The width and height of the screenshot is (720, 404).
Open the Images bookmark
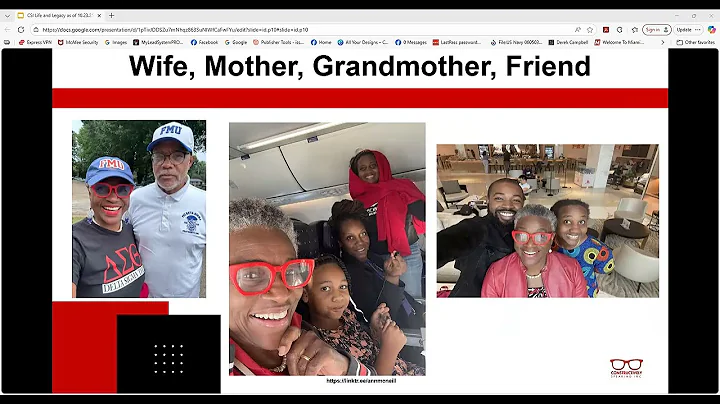[x=116, y=42]
